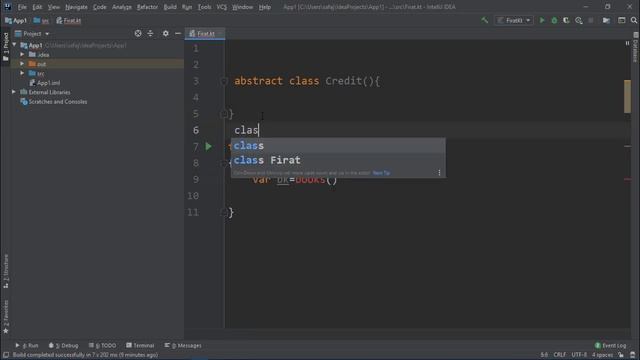Click the src breadcrumb in navigation bar

click(41, 20)
